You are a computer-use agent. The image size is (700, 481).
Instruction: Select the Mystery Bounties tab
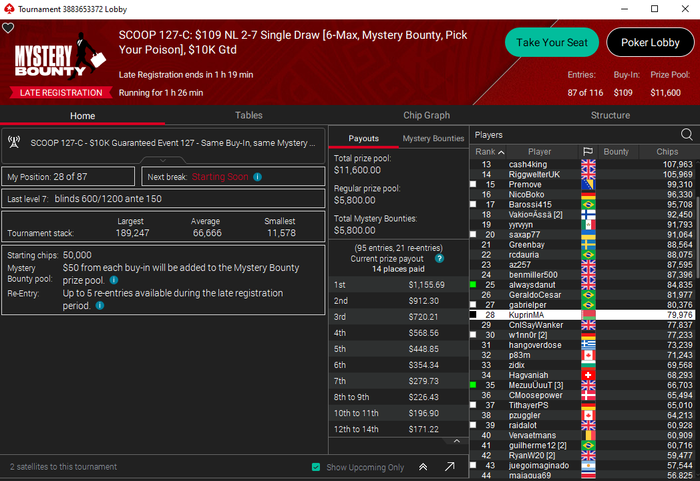click(433, 138)
